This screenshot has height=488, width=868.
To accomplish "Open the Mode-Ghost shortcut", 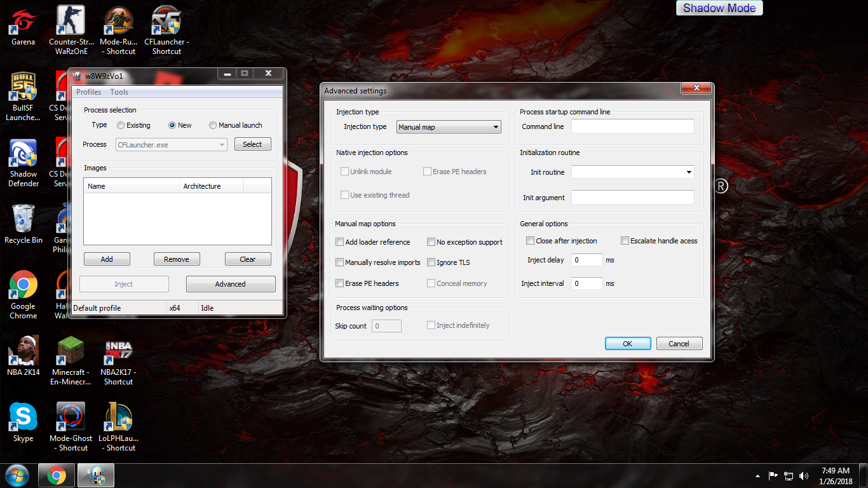I will point(70,416).
